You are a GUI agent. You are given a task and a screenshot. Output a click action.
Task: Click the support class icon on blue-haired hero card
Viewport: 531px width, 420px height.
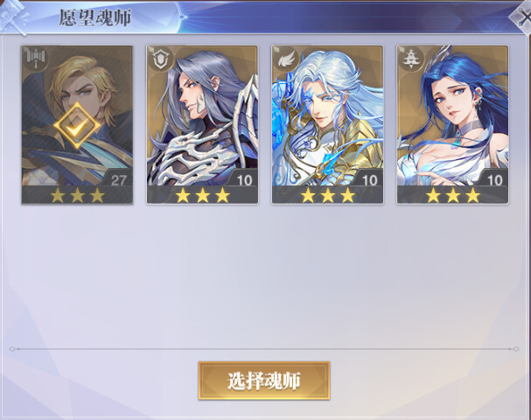(x=411, y=59)
